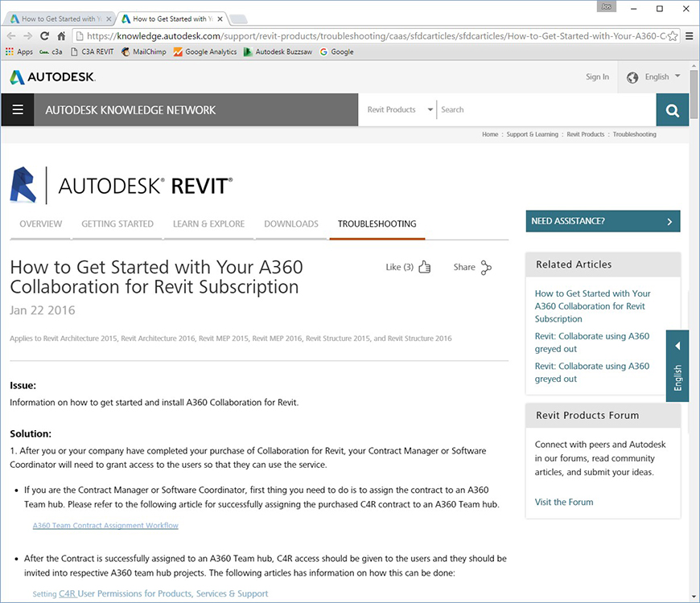Open the Chrome hamburger menu
The height and width of the screenshot is (603, 700).
690,36
